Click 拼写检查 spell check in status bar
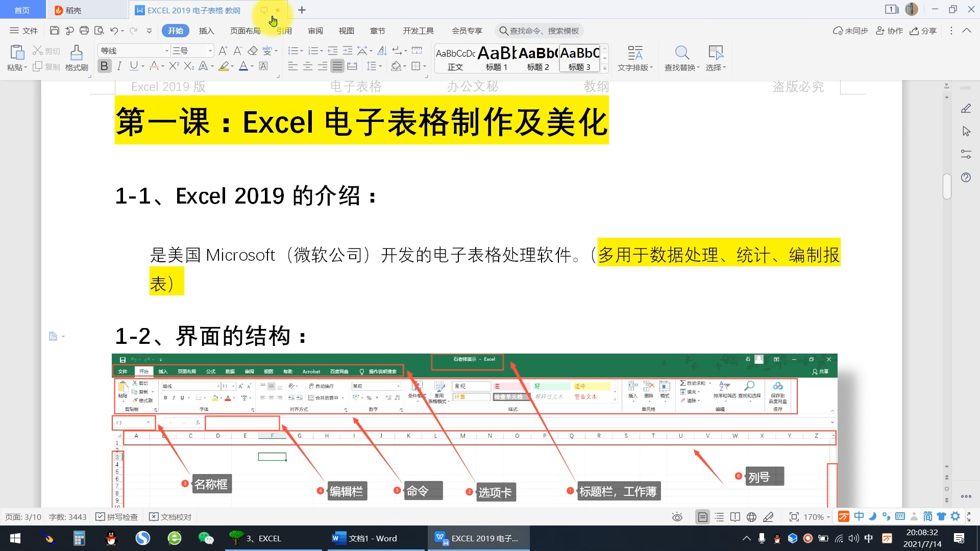 coord(117,517)
